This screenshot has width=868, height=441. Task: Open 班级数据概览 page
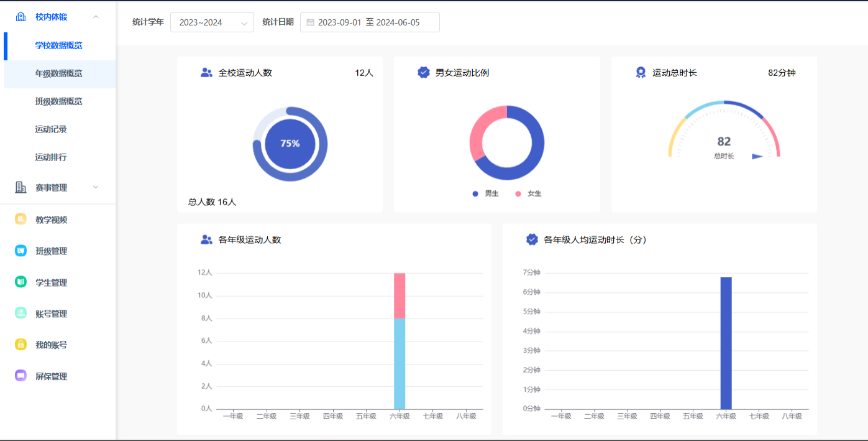pyautogui.click(x=59, y=101)
